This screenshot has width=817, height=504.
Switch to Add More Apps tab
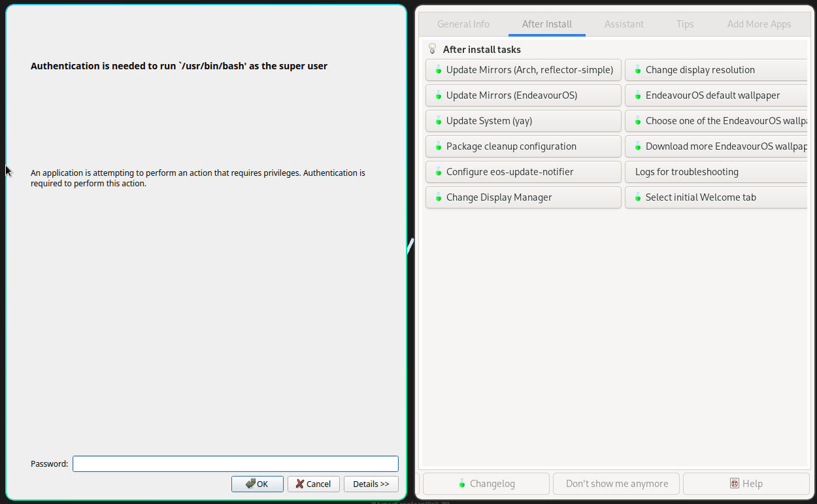coord(759,24)
